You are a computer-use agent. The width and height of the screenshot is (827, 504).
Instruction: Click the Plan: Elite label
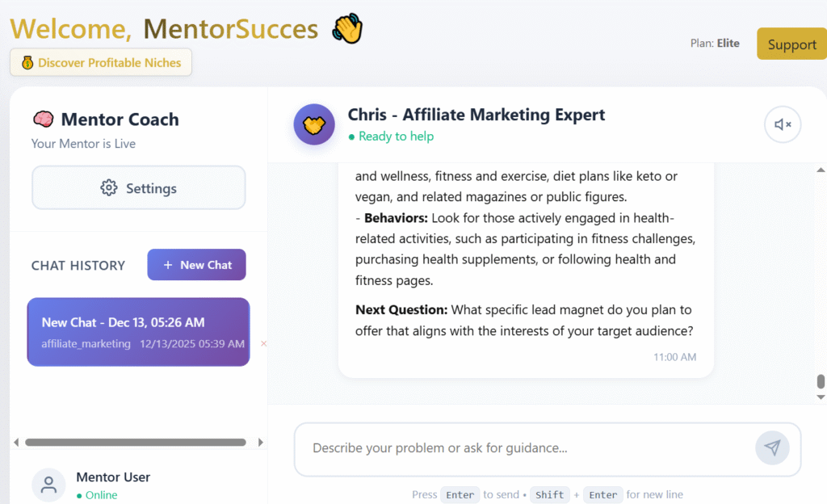pyautogui.click(x=715, y=44)
